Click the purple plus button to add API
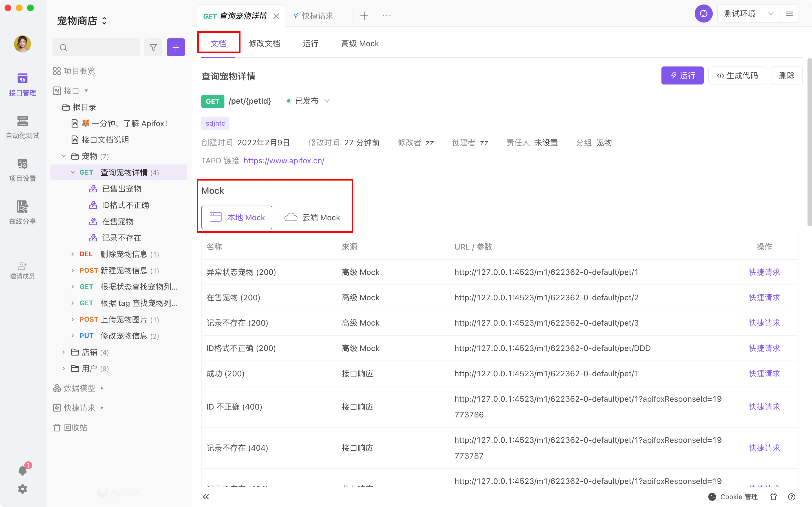Screen dimensions: 812x507 (176, 47)
